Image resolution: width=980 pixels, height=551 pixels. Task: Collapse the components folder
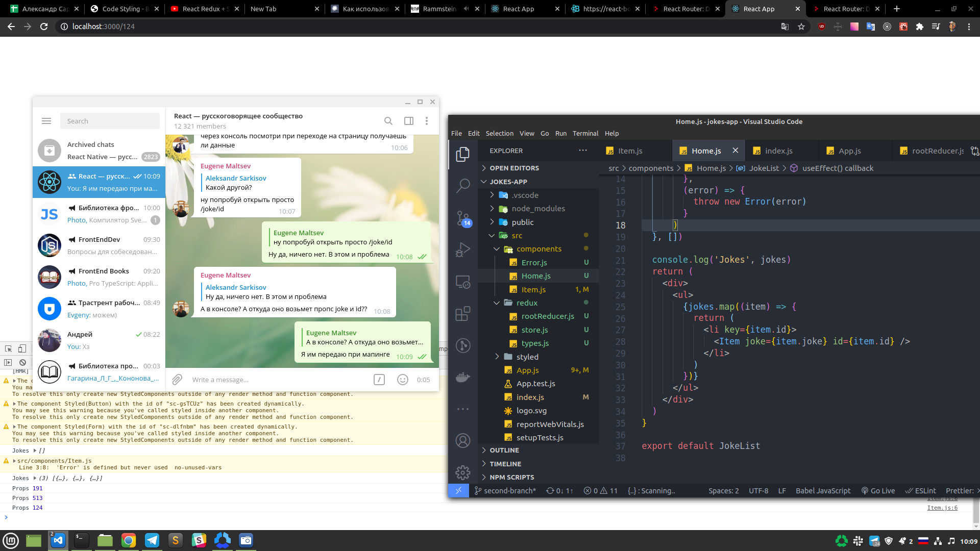tap(538, 249)
